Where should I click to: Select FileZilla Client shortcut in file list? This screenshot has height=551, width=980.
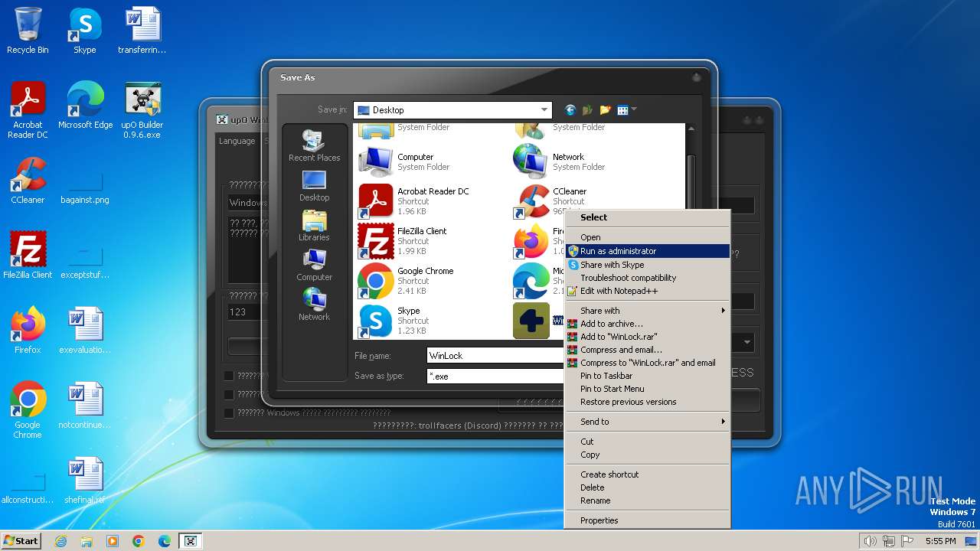(x=403, y=240)
